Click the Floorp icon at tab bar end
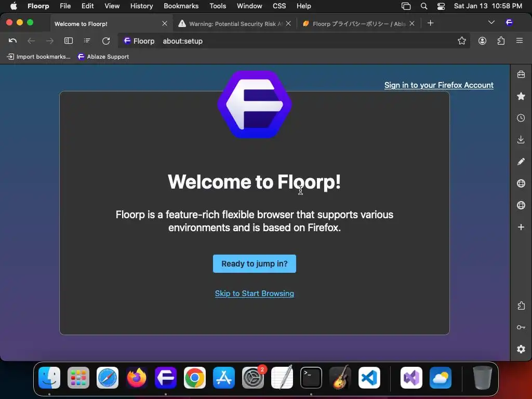This screenshot has height=399, width=532. [x=509, y=22]
